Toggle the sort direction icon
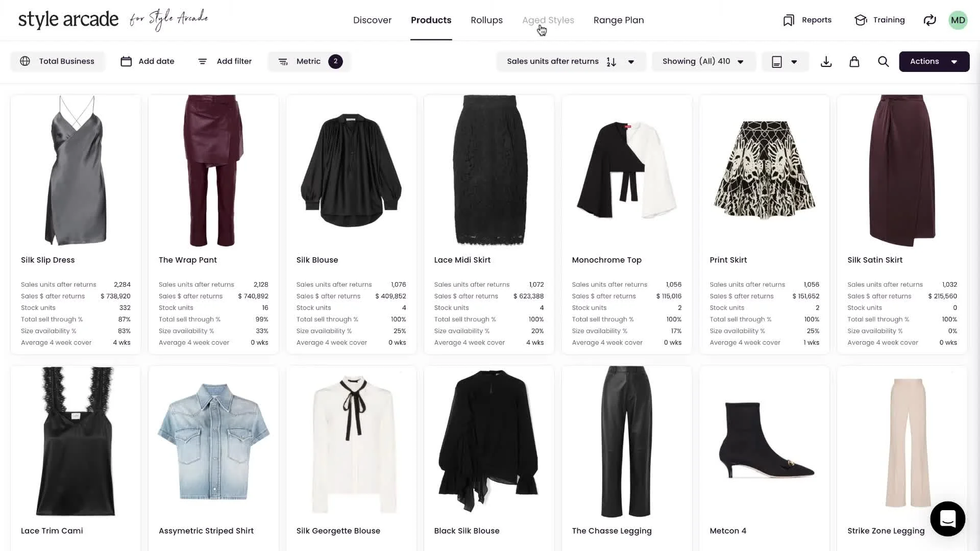The width and height of the screenshot is (980, 551). point(611,62)
